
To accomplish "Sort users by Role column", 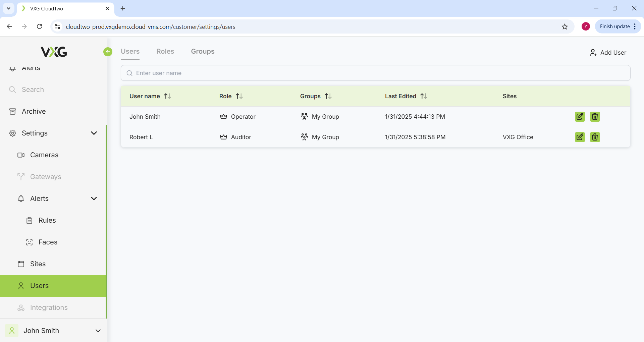I will click(239, 96).
